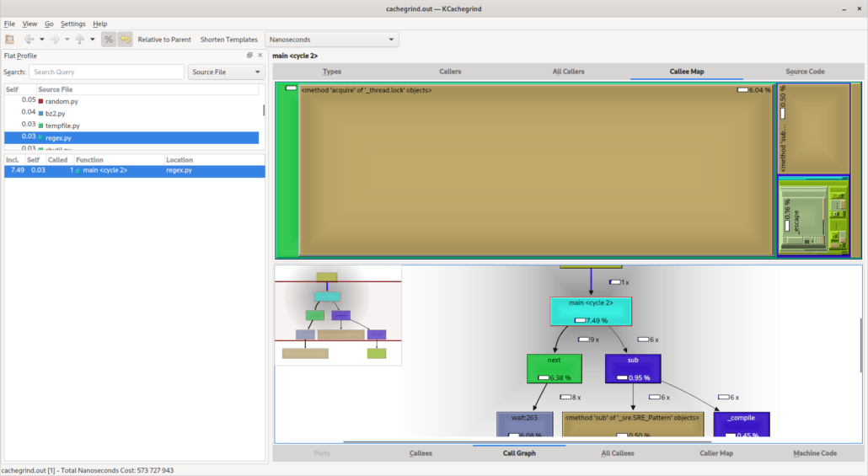Viewport: 868px width, 476px height.
Task: Click the call graph overview thumbnail
Action: pos(338,315)
